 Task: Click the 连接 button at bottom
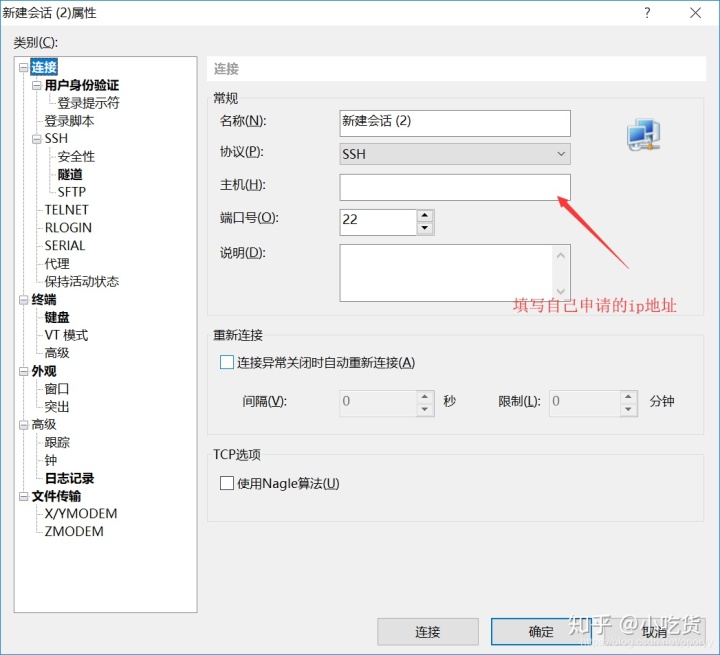click(428, 632)
